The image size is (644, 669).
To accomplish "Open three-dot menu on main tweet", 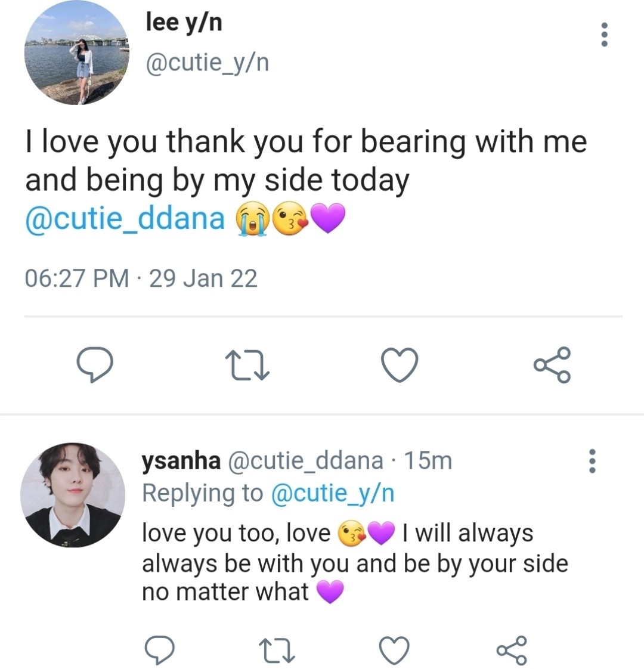I will pyautogui.click(x=604, y=35).
